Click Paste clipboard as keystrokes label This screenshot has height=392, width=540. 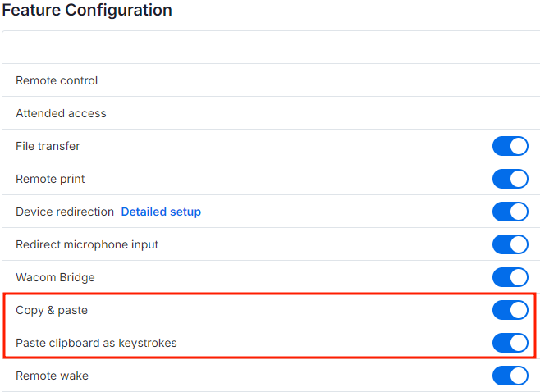pyautogui.click(x=97, y=343)
